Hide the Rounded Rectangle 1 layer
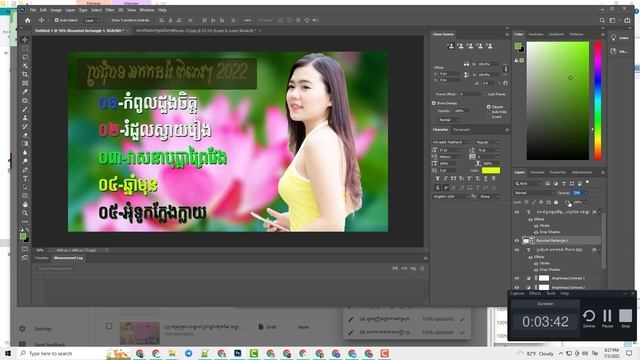The image size is (640, 360). [517, 240]
